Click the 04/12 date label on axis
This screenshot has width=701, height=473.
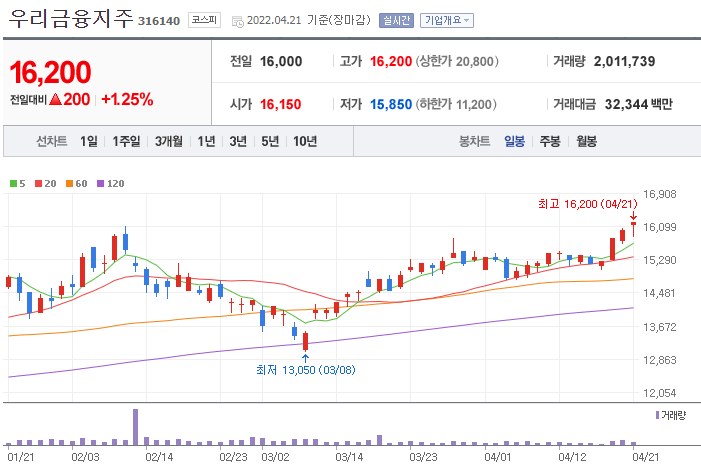(572, 457)
